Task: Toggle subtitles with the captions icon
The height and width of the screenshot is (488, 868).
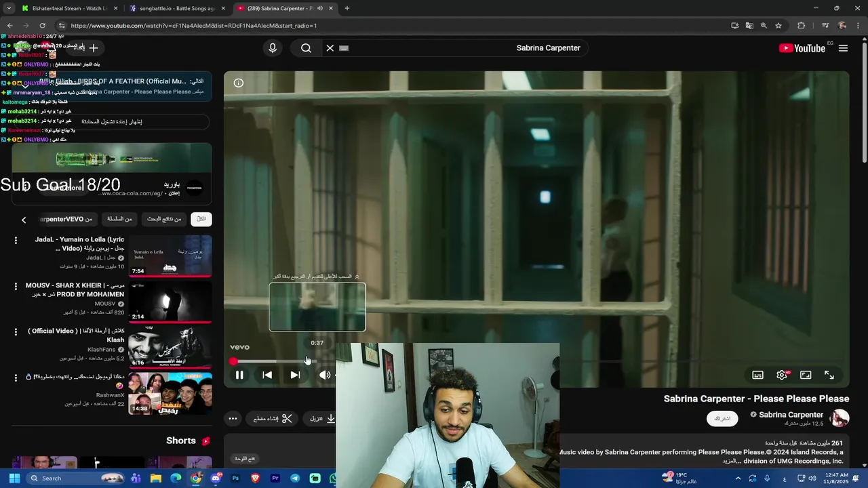Action: click(x=757, y=375)
